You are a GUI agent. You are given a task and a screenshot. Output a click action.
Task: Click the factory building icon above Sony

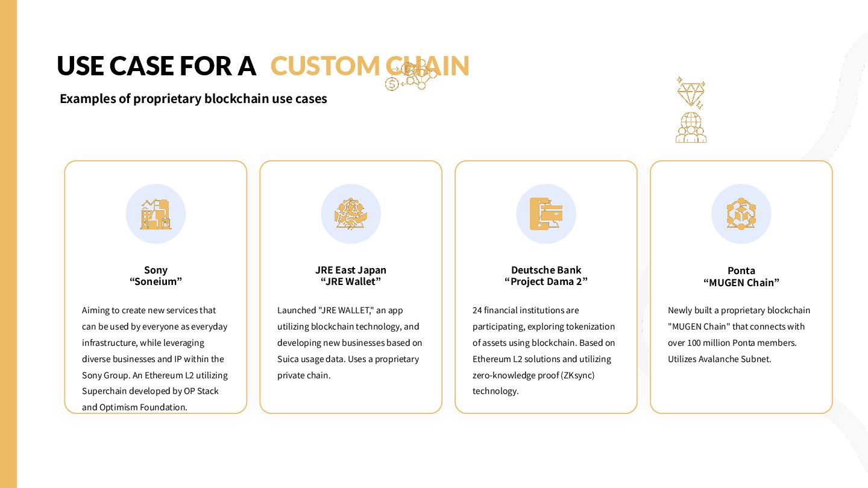click(x=156, y=214)
